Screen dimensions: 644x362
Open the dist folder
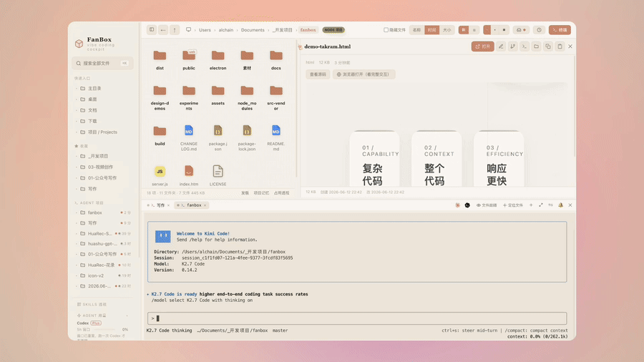160,59
